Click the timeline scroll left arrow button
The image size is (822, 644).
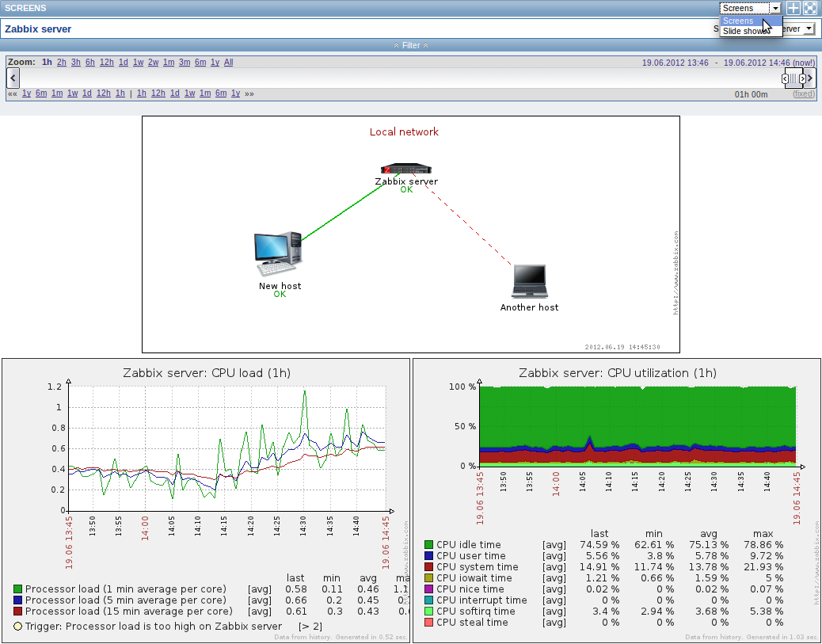[13, 78]
